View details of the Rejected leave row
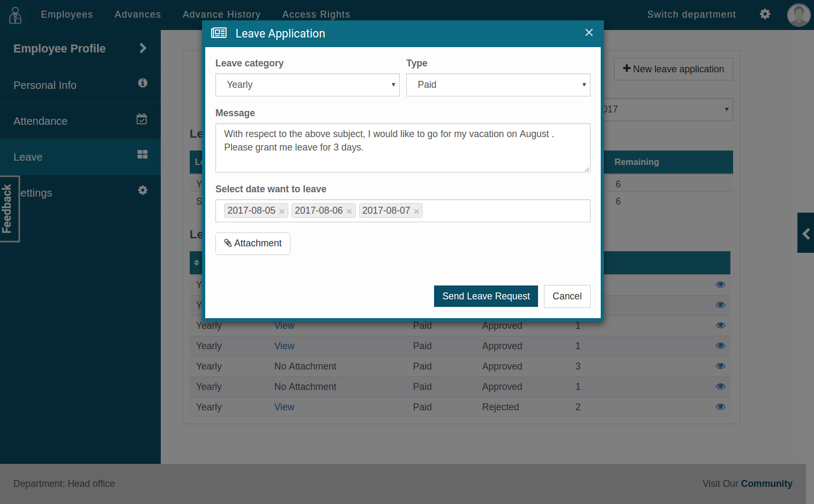The height and width of the screenshot is (504, 814). click(x=720, y=407)
